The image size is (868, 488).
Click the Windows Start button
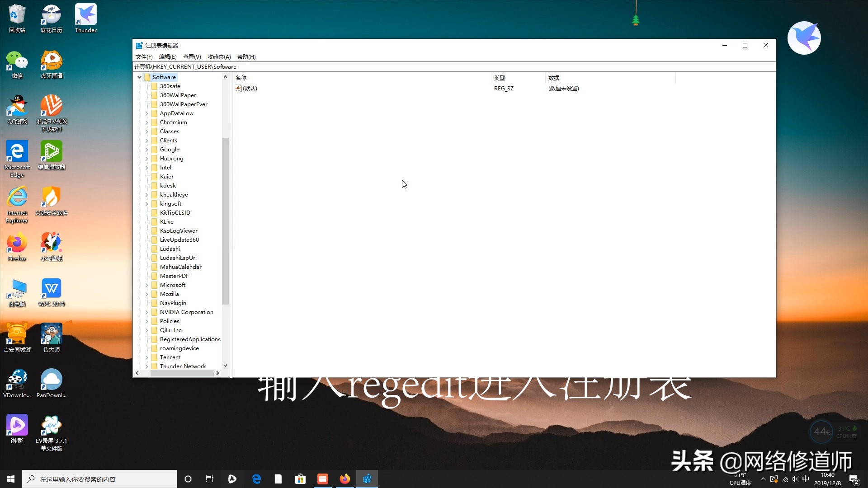10,479
